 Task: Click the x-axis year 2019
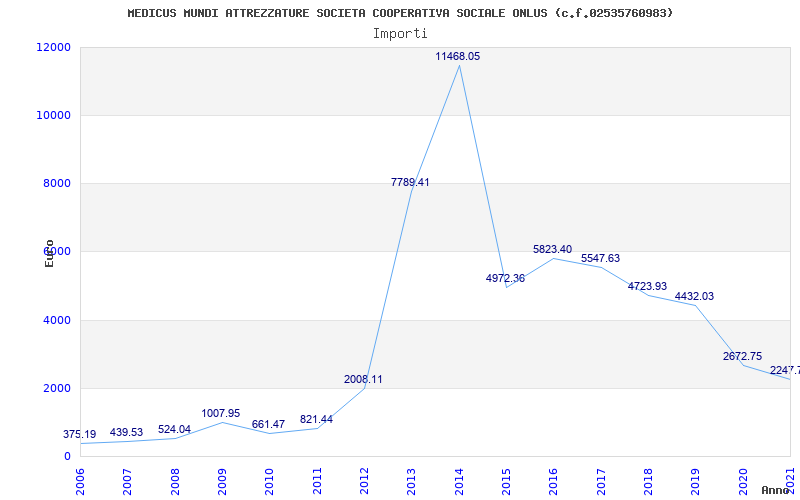(x=695, y=482)
